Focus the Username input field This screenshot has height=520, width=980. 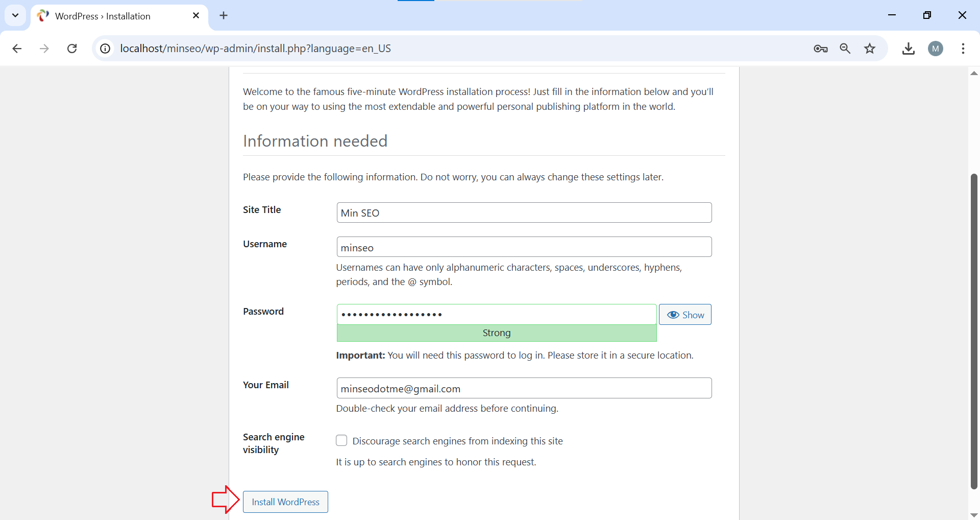coord(524,247)
